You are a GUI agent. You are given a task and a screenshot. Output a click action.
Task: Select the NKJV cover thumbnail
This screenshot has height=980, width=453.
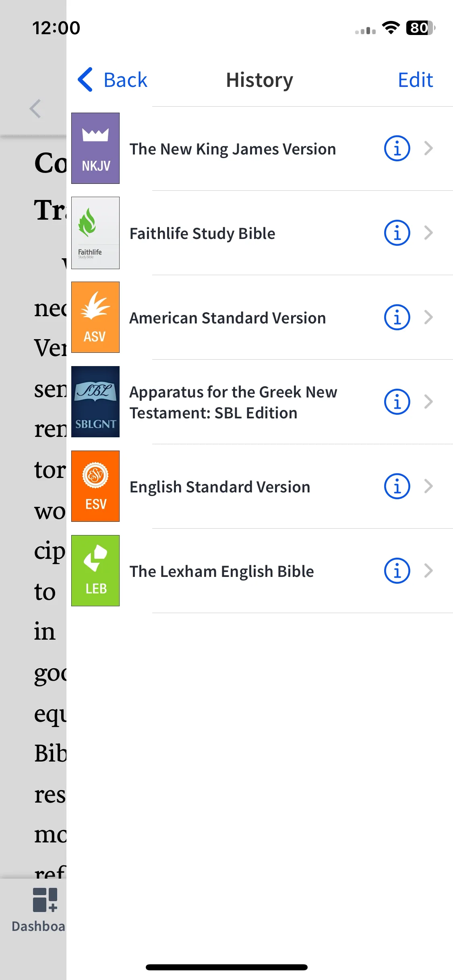95,148
